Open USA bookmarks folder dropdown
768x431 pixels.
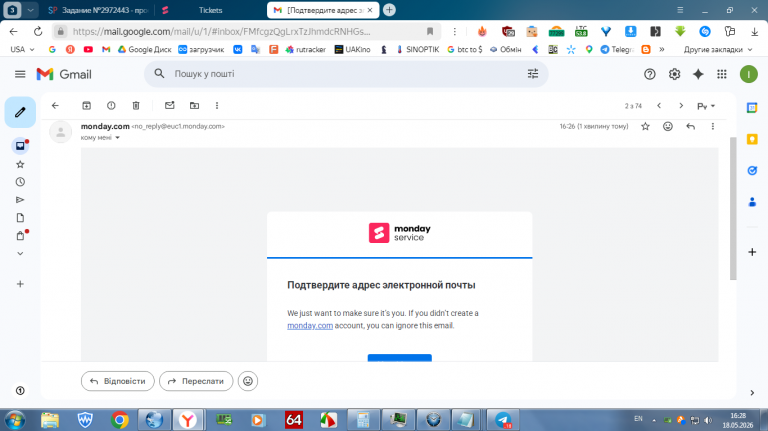23,49
